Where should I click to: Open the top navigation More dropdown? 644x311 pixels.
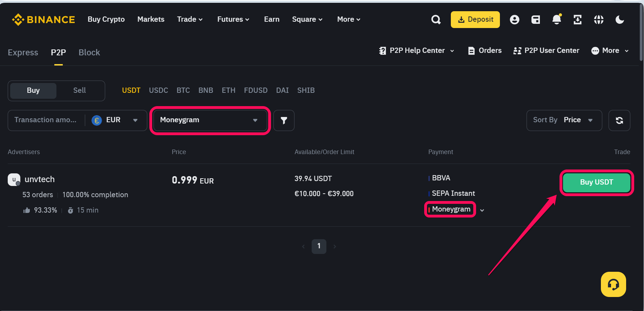click(349, 20)
